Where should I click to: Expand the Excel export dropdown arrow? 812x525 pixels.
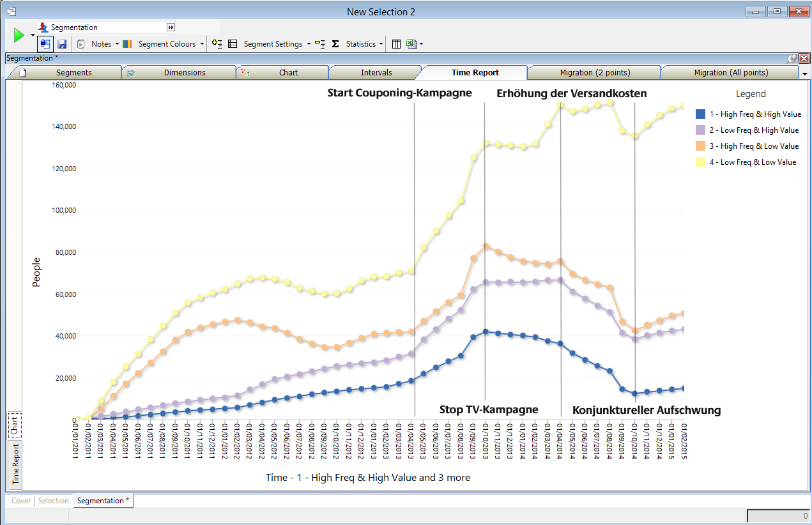(x=421, y=44)
